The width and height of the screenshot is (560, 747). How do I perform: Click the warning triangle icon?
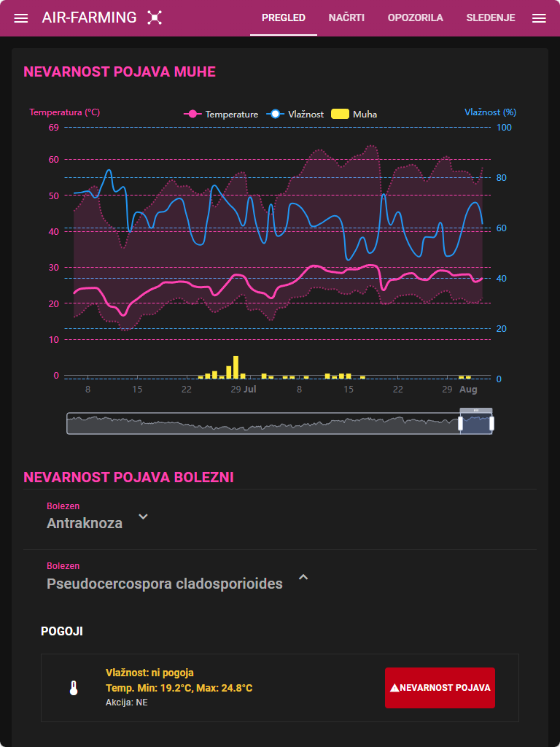pos(394,688)
